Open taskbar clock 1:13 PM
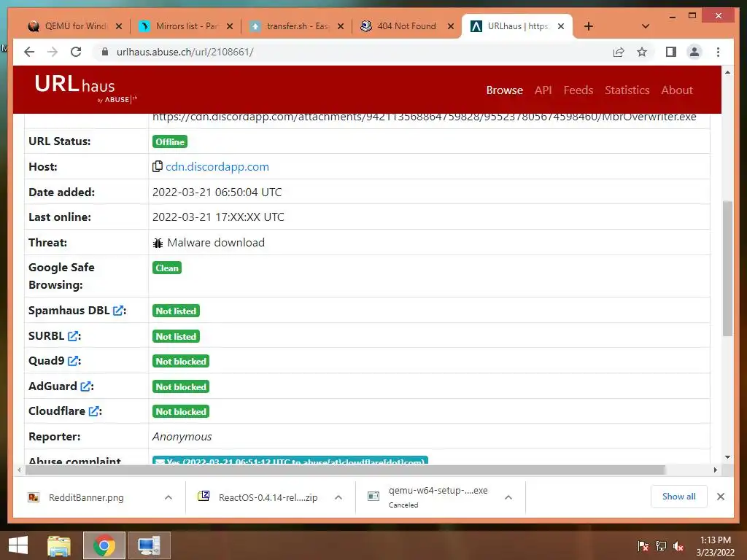The image size is (747, 560). tap(715, 546)
